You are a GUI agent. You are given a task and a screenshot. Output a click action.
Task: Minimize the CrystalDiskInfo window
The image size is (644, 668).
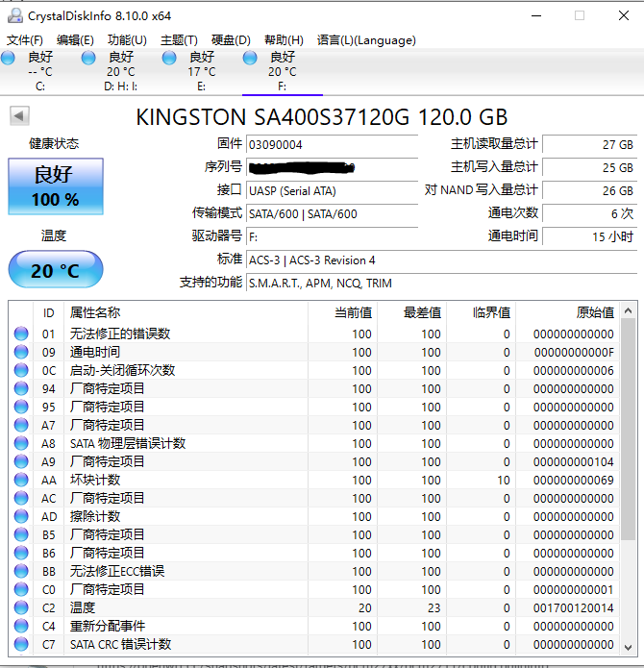pos(536,15)
